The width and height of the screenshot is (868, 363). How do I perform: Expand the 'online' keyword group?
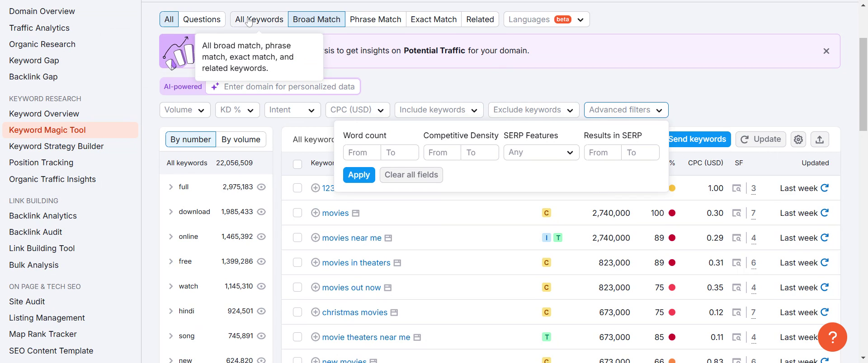(x=171, y=237)
